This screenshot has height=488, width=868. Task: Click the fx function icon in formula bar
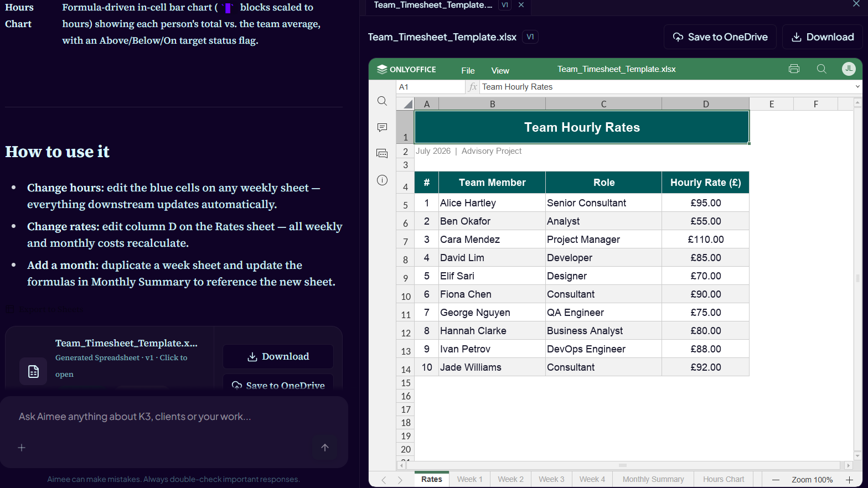tap(472, 87)
